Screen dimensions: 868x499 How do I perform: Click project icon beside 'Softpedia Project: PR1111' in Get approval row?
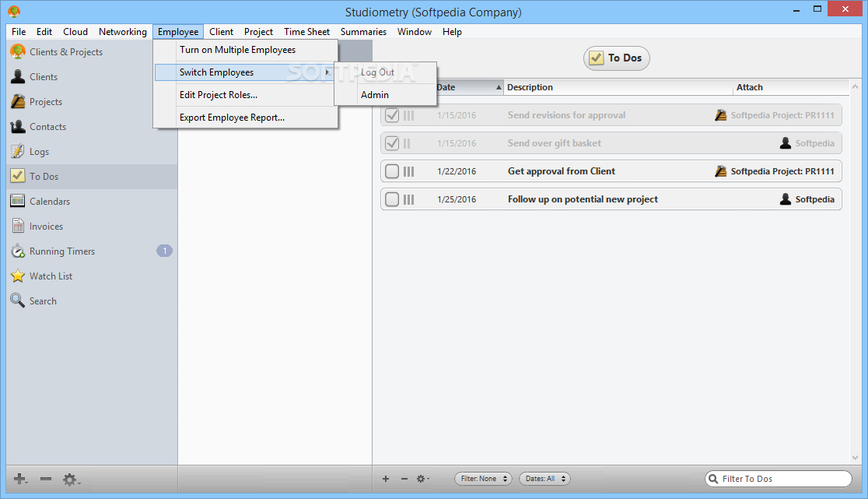click(x=720, y=171)
